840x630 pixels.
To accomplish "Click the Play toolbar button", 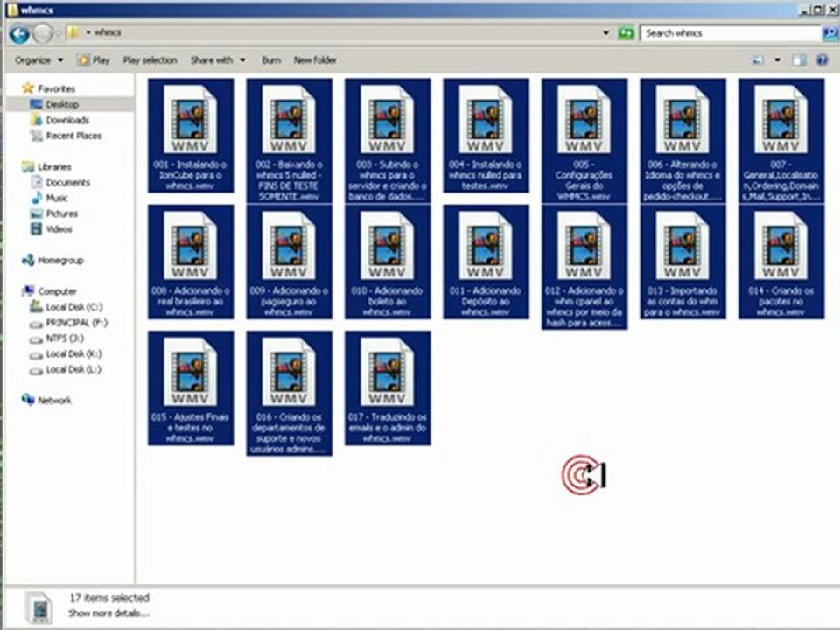I will 94,60.
